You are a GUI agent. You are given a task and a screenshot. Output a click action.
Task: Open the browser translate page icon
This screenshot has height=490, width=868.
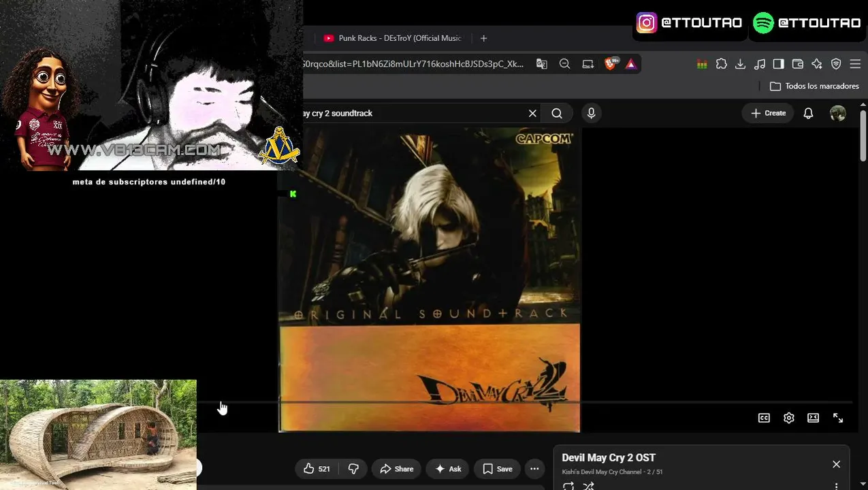point(542,64)
